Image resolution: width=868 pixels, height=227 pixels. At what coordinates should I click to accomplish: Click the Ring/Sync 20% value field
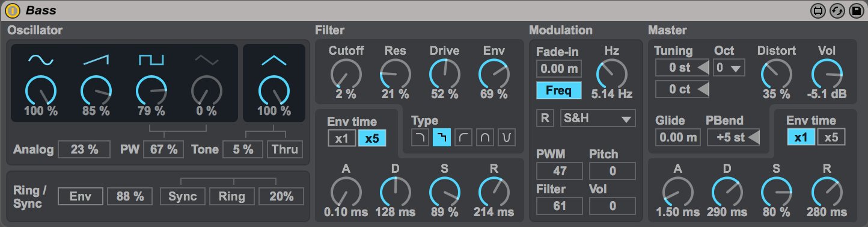click(x=281, y=196)
